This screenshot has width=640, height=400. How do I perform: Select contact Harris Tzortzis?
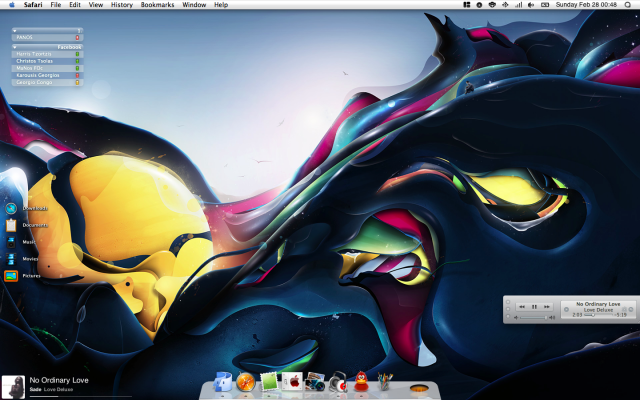tap(47, 54)
